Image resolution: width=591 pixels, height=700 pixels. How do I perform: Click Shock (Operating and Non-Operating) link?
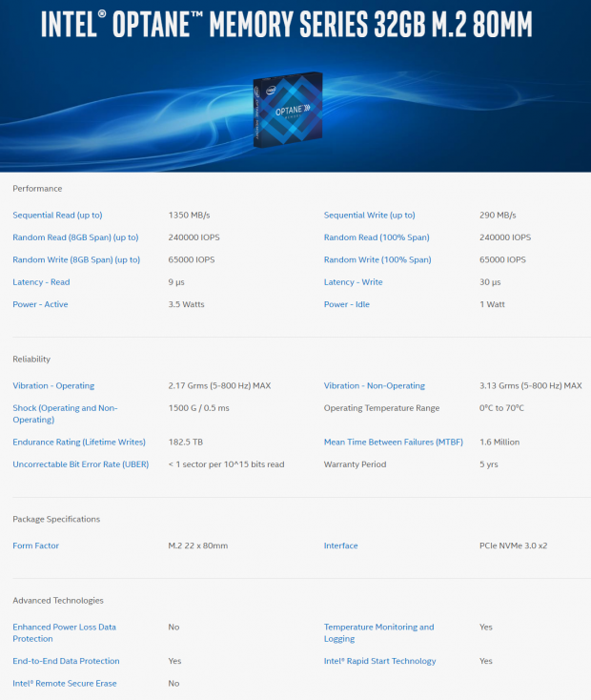pos(65,414)
